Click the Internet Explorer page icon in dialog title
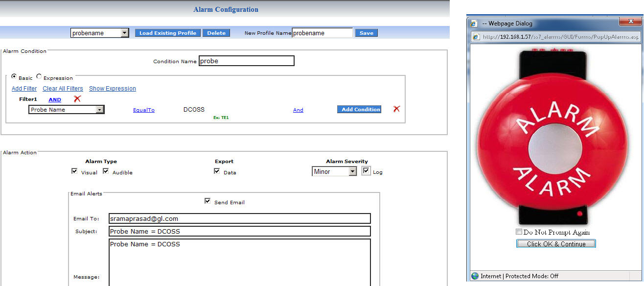The image size is (644, 286). pos(474,23)
